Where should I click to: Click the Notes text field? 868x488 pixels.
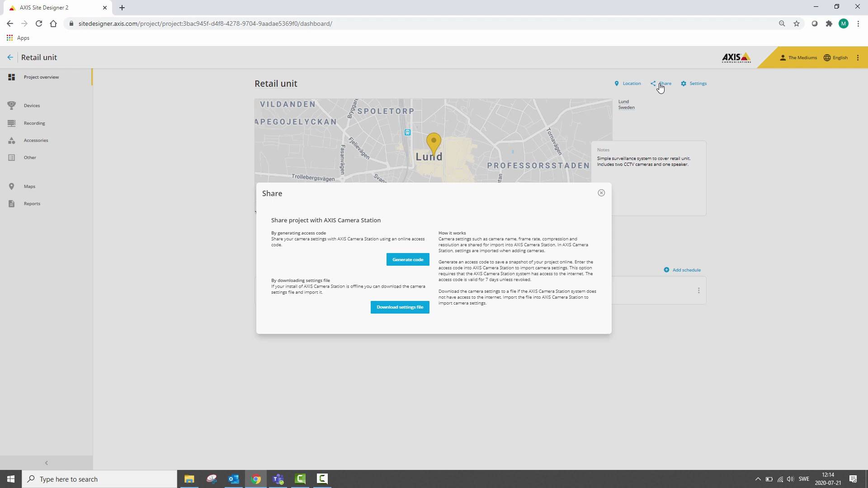(648, 178)
